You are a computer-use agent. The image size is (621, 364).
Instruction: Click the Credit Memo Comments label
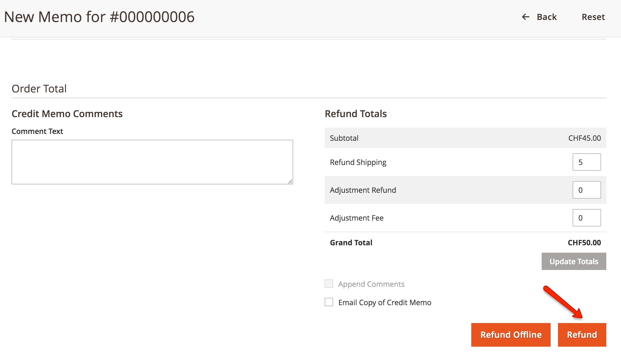(x=67, y=113)
